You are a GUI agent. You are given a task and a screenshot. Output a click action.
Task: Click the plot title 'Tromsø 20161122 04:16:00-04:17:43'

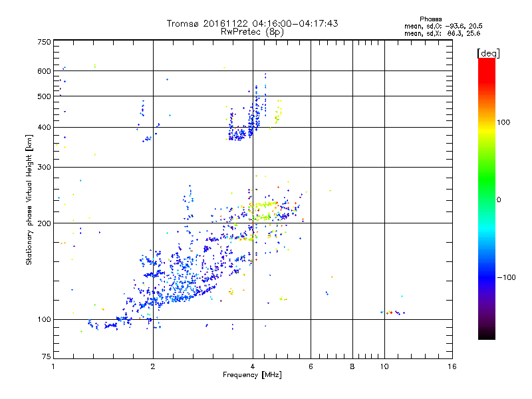(x=252, y=23)
